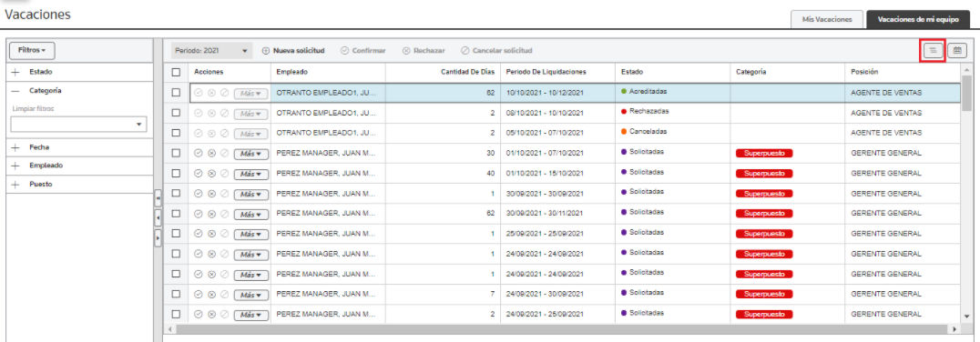Reject icon for the 30/09/2021 - 30/11/2021 request
This screenshot has height=342, width=980.
[x=211, y=214]
